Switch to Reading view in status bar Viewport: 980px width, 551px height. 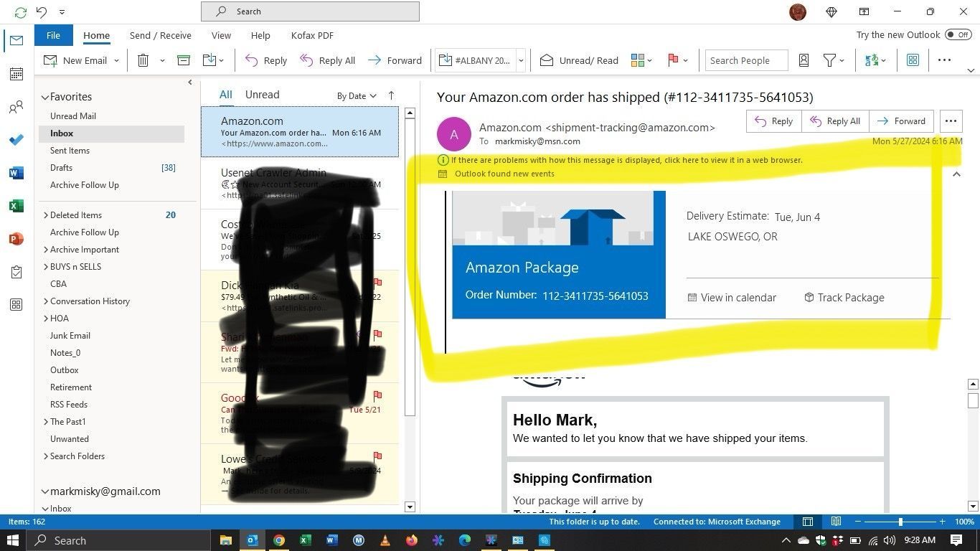point(836,522)
